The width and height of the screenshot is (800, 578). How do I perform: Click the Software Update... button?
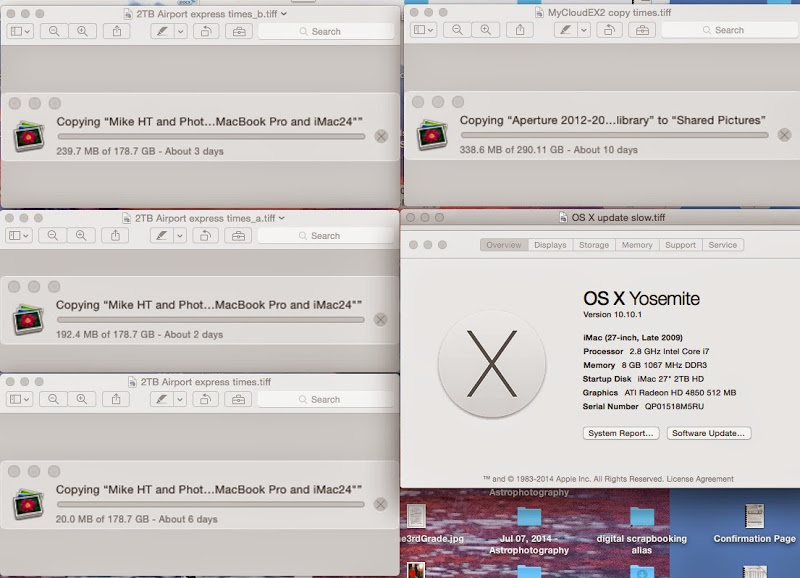point(709,433)
